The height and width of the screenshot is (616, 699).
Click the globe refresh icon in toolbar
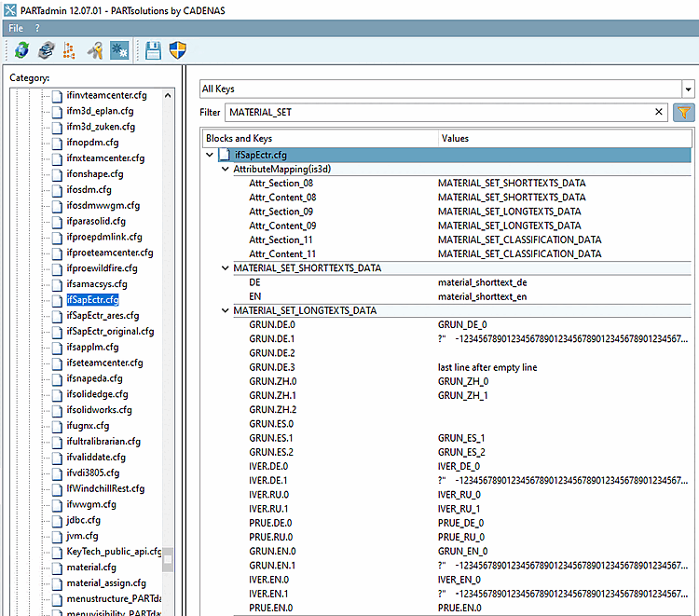point(21,51)
